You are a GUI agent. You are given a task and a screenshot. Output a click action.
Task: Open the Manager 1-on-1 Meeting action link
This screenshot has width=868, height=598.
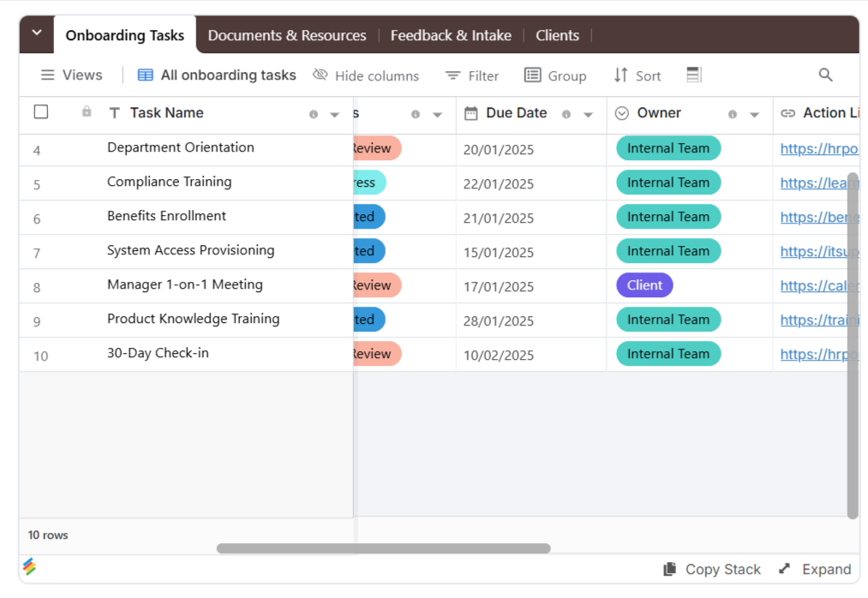click(x=819, y=285)
